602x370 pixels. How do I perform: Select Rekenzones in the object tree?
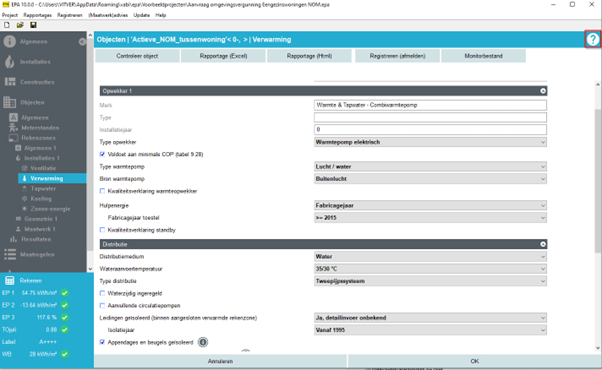pyautogui.click(x=38, y=138)
